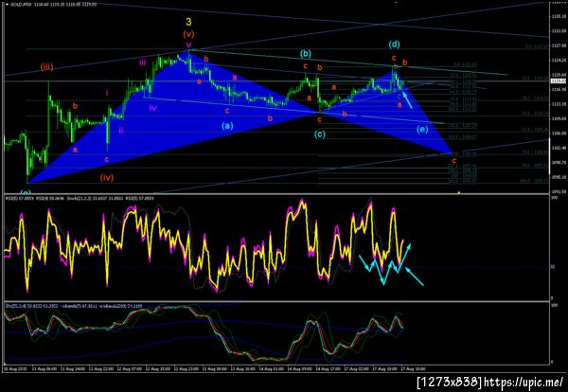This screenshot has height=392, width=568.
Task: Select the cyan "(d)" wave label
Action: 394,45
